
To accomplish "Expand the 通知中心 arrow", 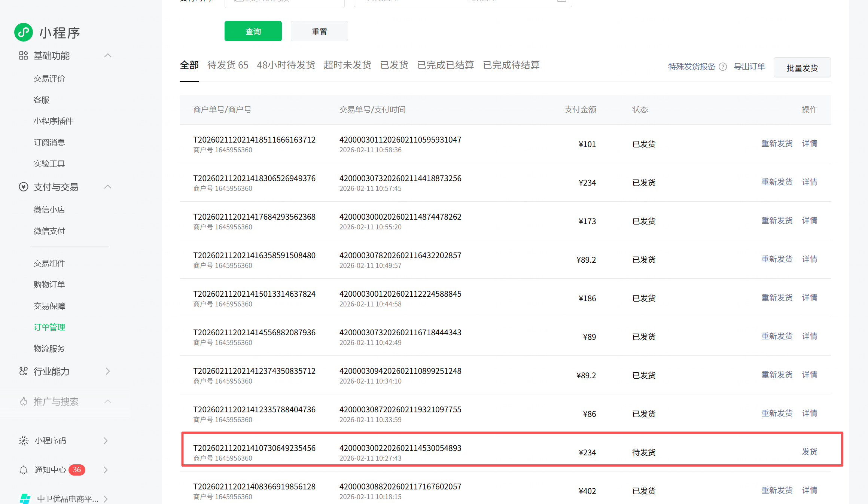I will coord(106,470).
